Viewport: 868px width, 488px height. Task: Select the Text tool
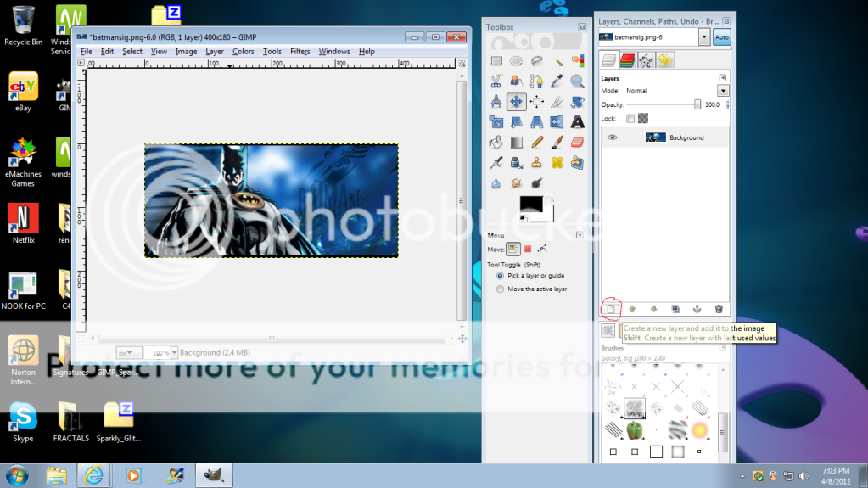click(577, 122)
